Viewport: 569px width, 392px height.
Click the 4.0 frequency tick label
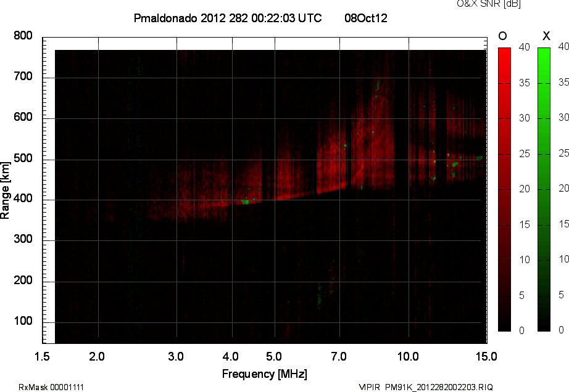231,356
